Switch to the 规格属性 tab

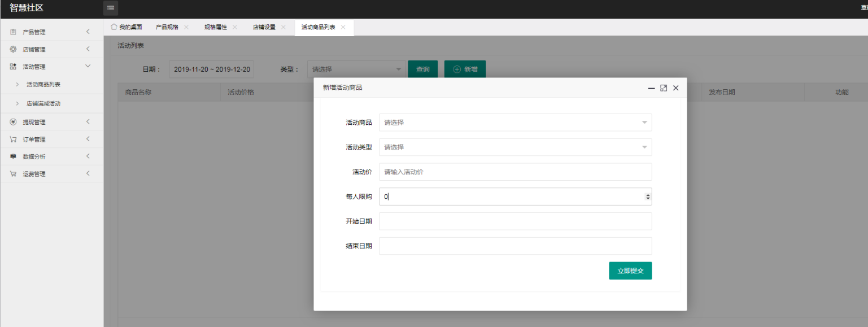click(216, 27)
